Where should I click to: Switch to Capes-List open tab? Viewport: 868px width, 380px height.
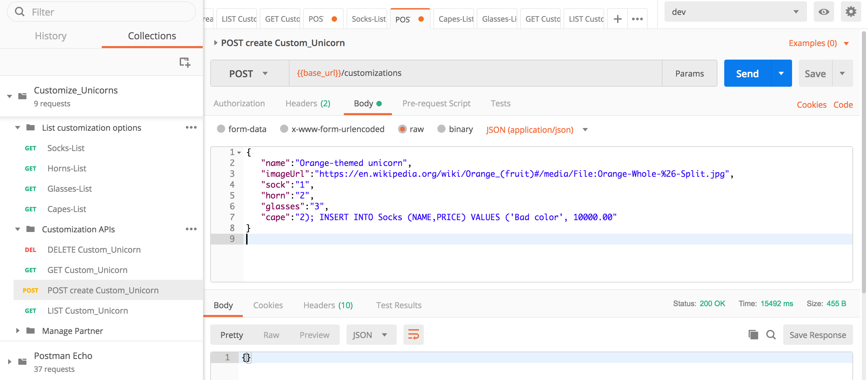(x=454, y=19)
